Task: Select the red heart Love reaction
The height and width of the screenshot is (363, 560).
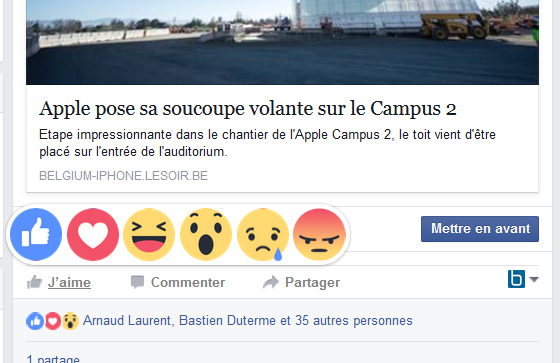Action: [x=93, y=234]
